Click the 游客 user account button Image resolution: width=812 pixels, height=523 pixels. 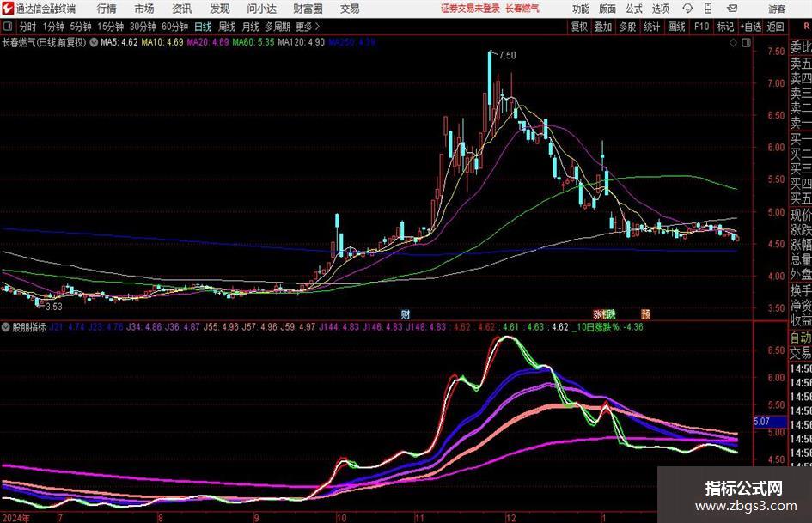click(x=776, y=9)
